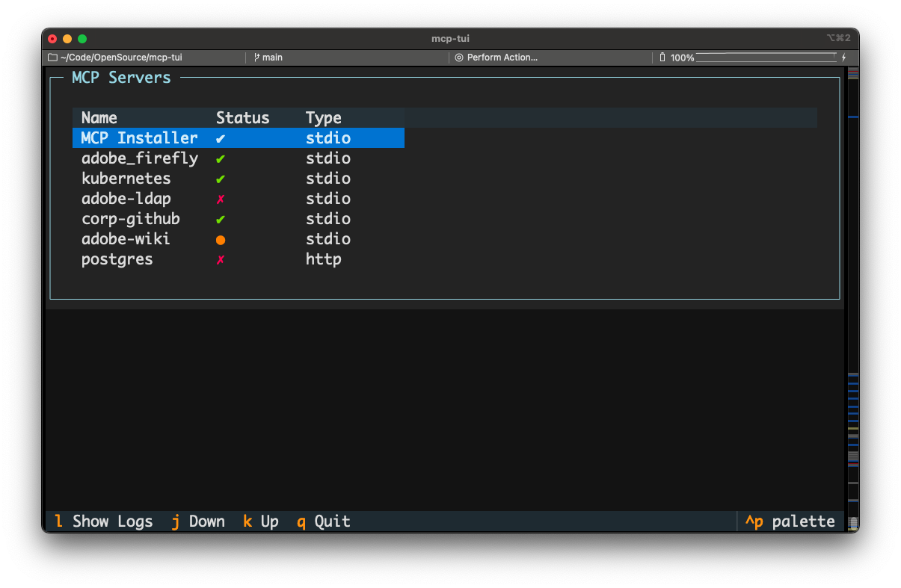Click the git branch icon in the status bar

pos(256,57)
